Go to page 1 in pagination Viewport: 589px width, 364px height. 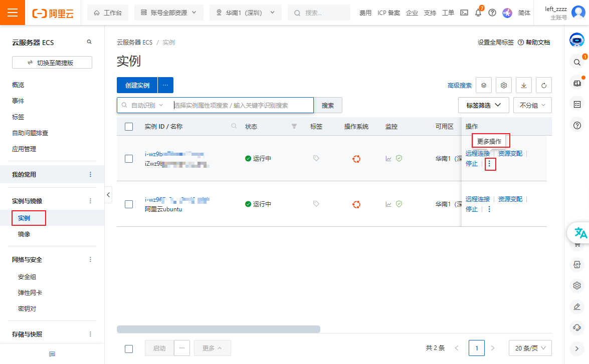477,348
